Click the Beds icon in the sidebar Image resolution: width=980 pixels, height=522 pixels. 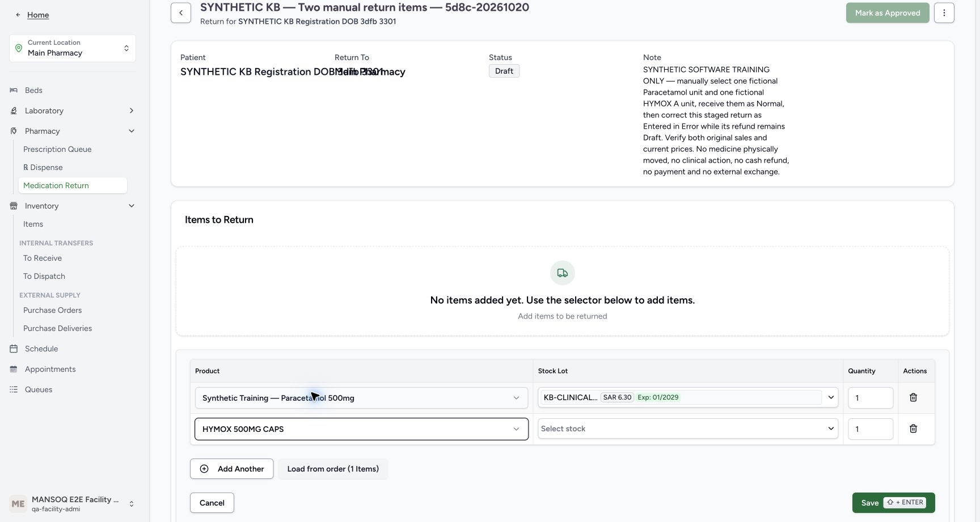[14, 90]
